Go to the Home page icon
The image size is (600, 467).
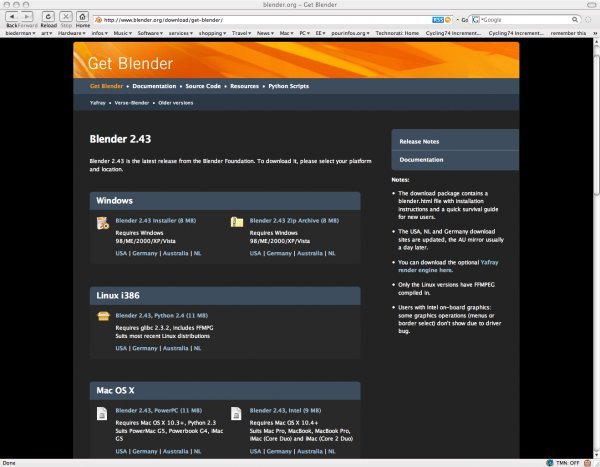coord(82,16)
